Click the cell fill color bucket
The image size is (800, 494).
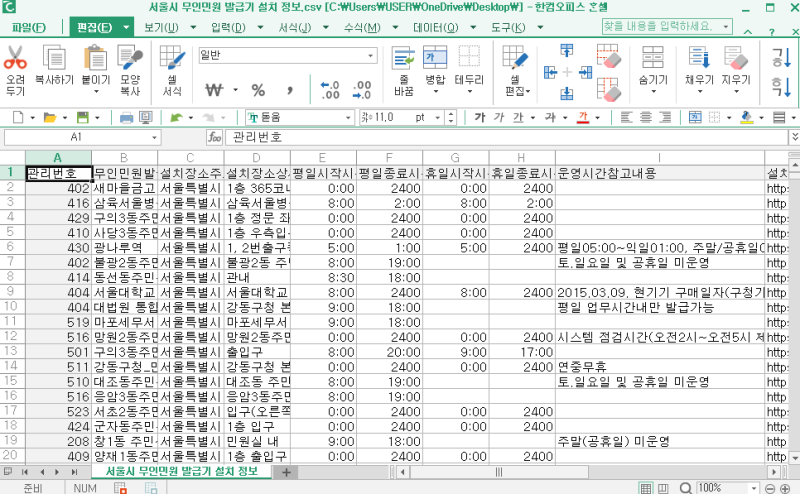point(746,117)
